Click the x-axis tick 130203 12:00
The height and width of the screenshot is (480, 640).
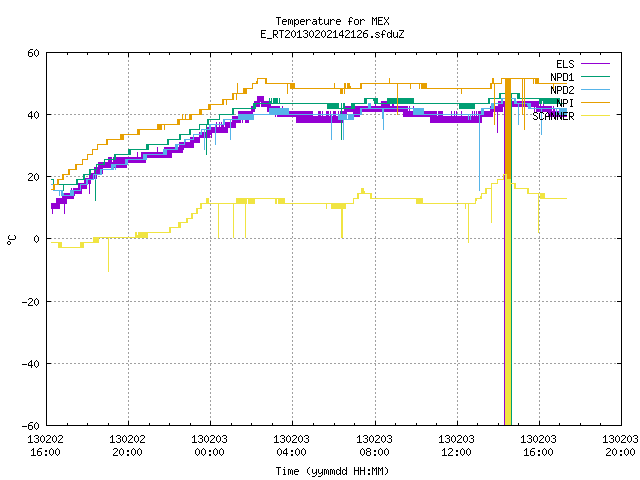coord(456,446)
